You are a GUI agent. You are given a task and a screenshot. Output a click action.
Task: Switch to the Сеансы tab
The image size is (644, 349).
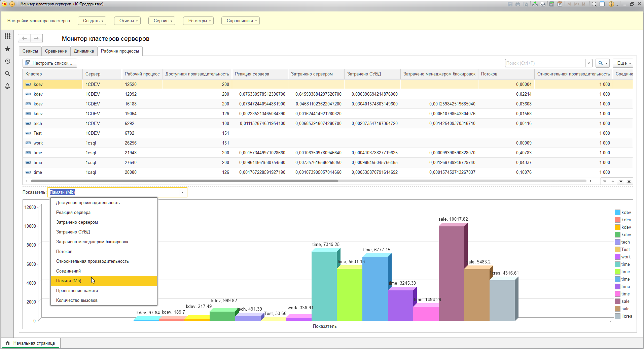[30, 51]
